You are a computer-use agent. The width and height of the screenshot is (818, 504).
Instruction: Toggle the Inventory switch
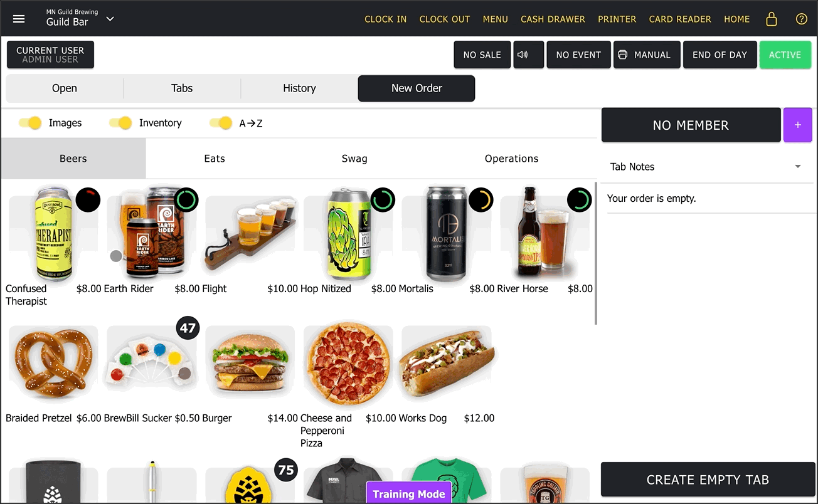click(x=120, y=123)
